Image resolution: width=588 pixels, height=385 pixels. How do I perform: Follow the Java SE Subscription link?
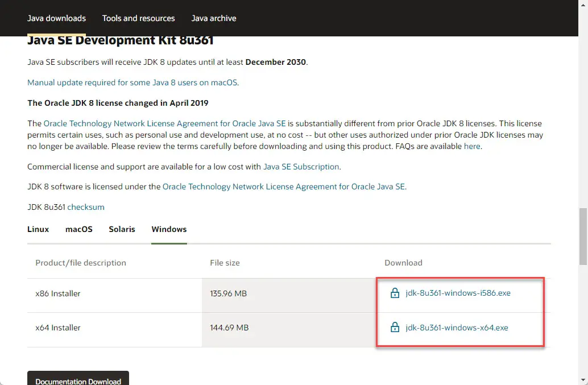tap(301, 167)
